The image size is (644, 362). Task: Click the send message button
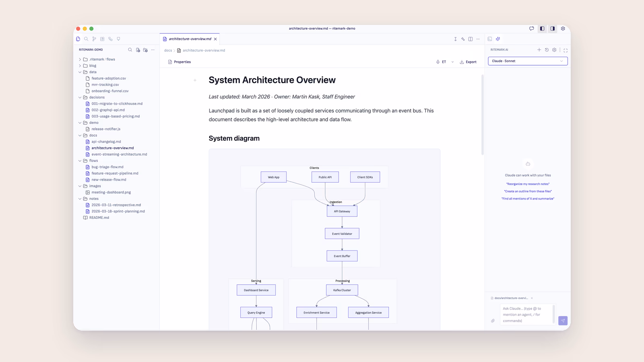pos(563,321)
